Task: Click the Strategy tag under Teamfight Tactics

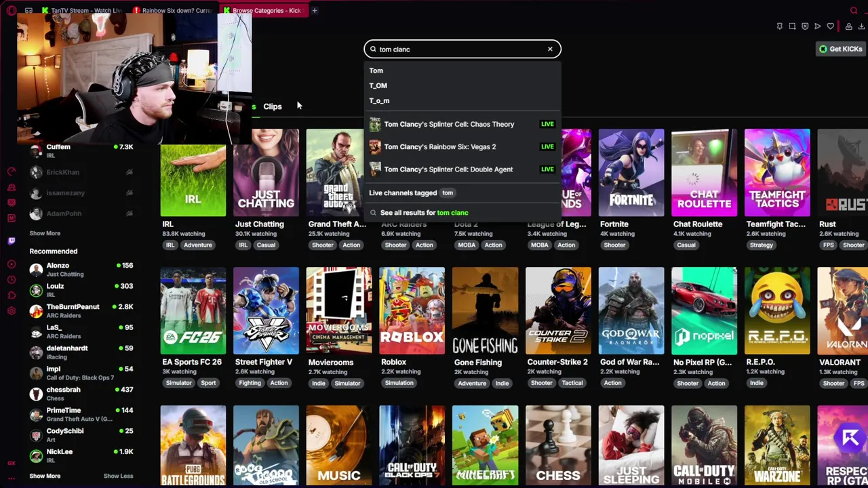Action: point(762,245)
